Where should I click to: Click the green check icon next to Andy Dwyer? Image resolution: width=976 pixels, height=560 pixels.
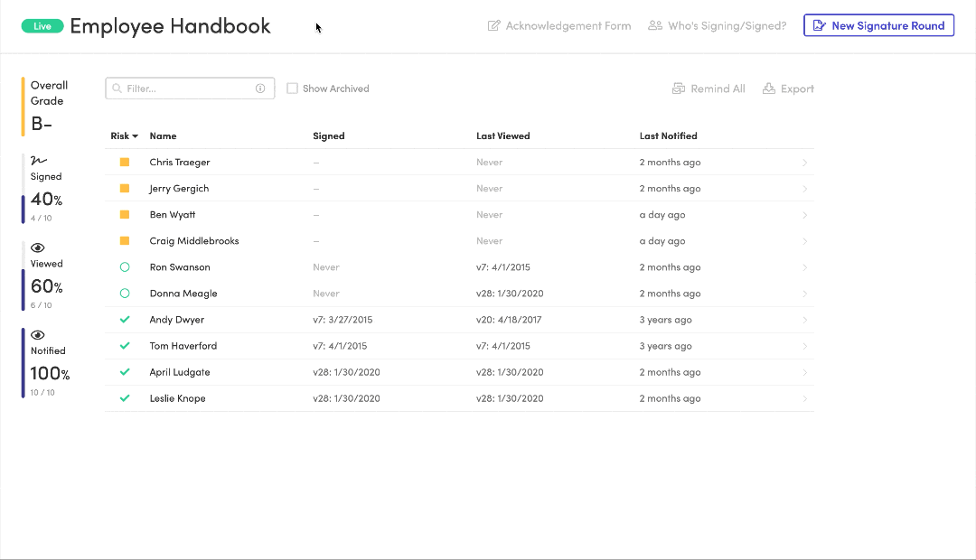point(125,319)
